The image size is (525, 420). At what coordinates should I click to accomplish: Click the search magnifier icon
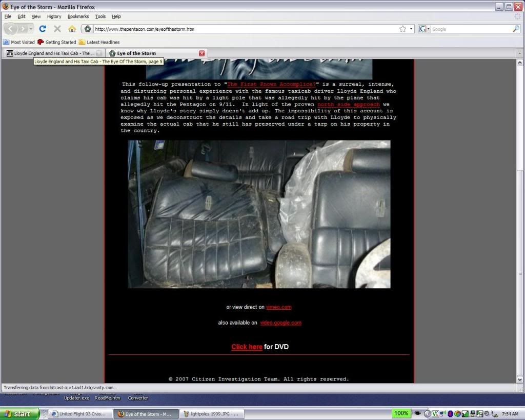[516, 29]
